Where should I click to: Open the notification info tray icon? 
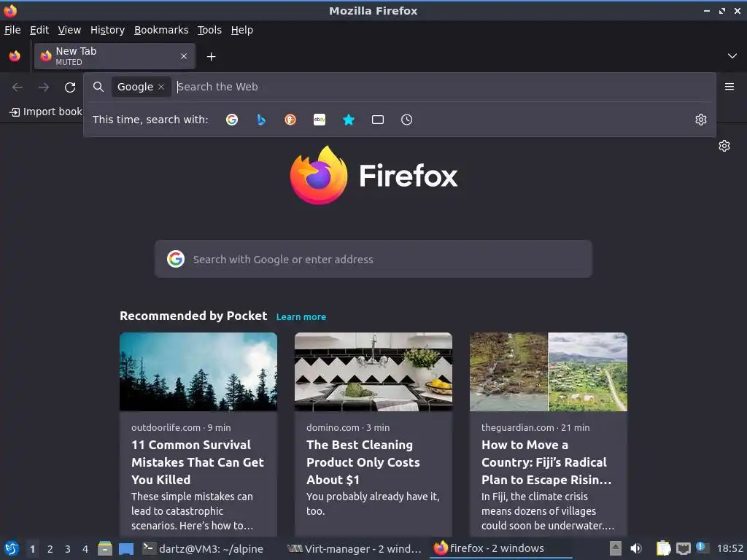pyautogui.click(x=703, y=548)
